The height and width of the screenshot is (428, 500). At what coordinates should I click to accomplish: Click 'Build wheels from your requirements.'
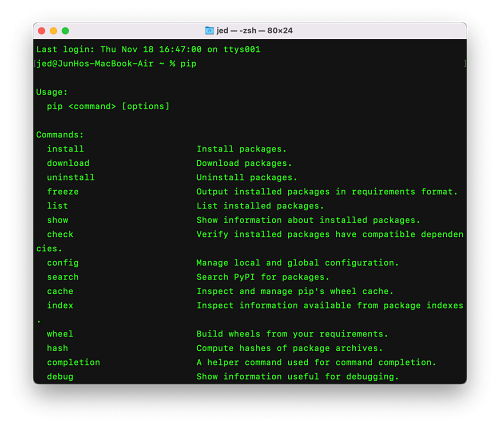292,334
